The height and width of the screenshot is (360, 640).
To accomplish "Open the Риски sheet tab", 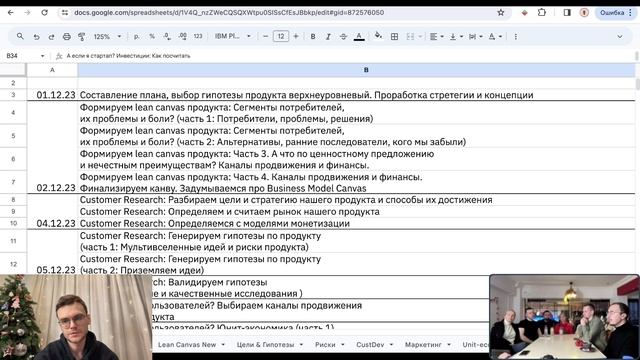I will click(x=325, y=345).
